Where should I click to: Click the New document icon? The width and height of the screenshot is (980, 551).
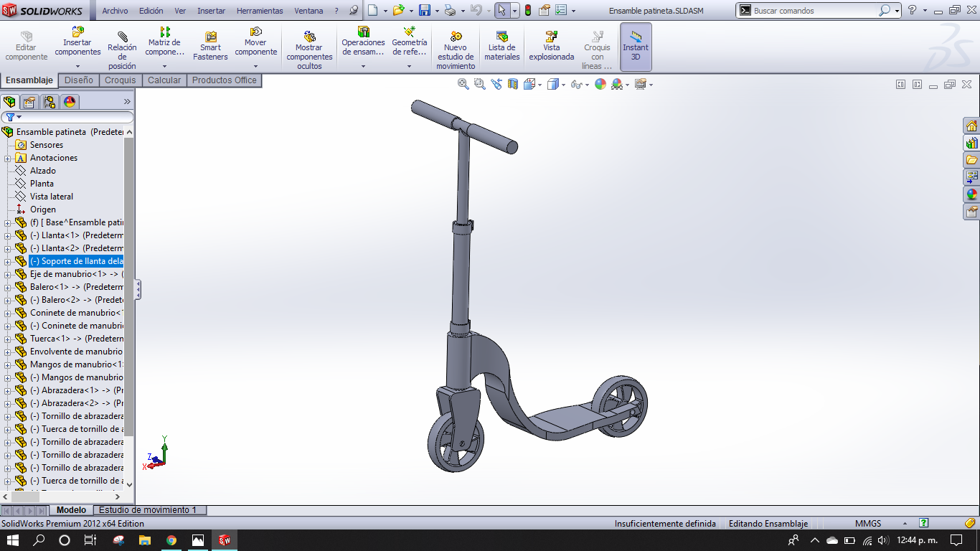tap(372, 10)
